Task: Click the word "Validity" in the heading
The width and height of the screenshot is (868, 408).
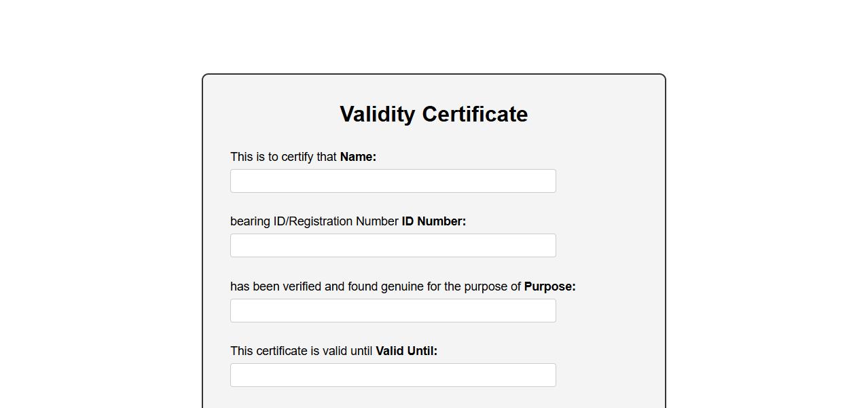Action: [377, 114]
